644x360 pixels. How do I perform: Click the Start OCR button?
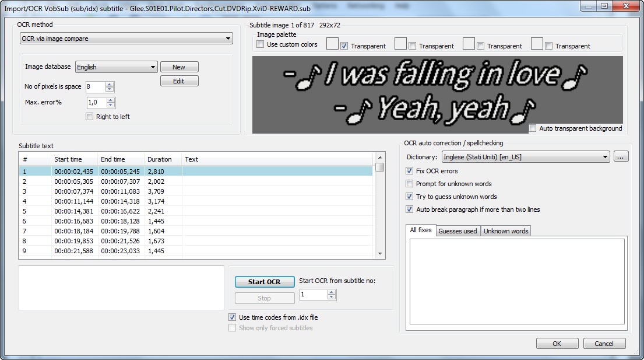point(265,281)
